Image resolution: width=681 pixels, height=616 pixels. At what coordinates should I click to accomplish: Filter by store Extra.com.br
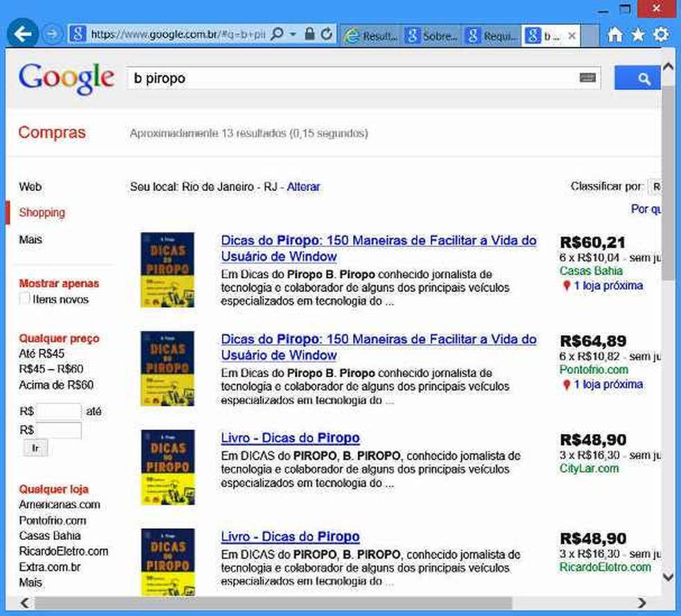point(50,567)
